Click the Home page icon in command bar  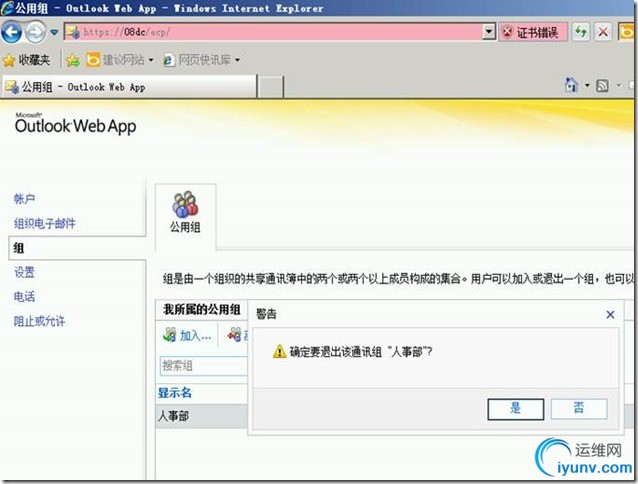(x=571, y=85)
